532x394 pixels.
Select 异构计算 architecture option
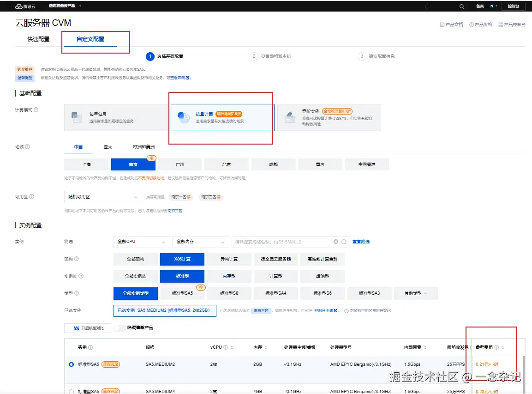click(229, 259)
